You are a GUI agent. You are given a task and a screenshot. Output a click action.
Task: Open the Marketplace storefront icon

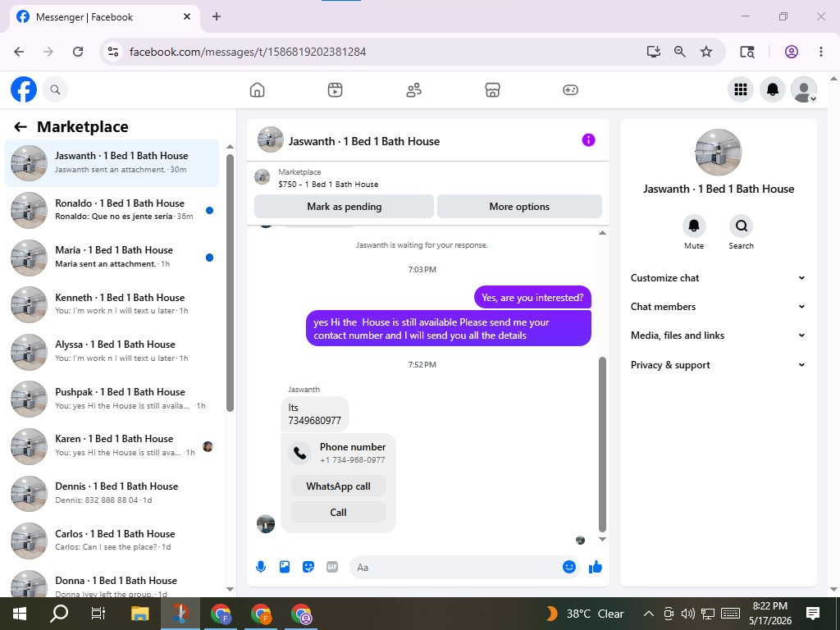click(492, 89)
